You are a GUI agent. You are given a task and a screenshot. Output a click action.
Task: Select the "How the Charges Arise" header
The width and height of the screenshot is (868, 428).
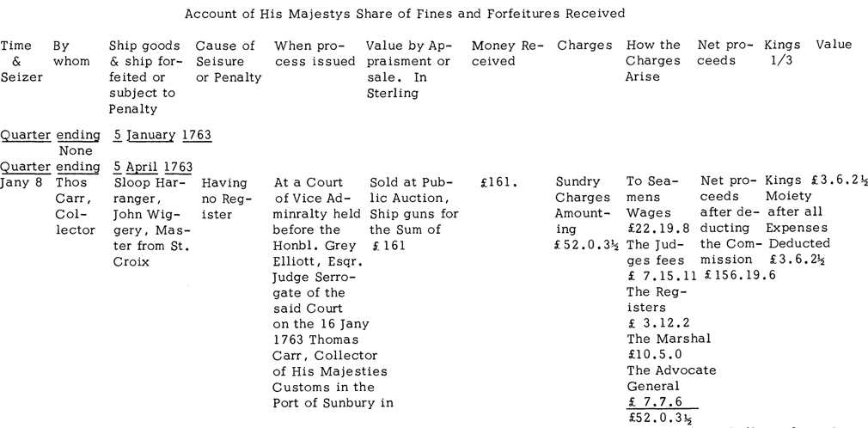[x=654, y=61]
